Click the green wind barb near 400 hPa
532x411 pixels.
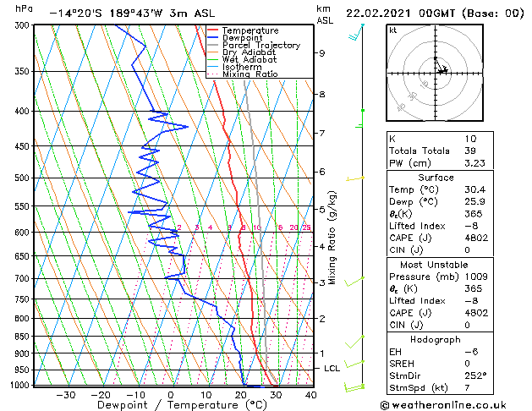(x=360, y=118)
